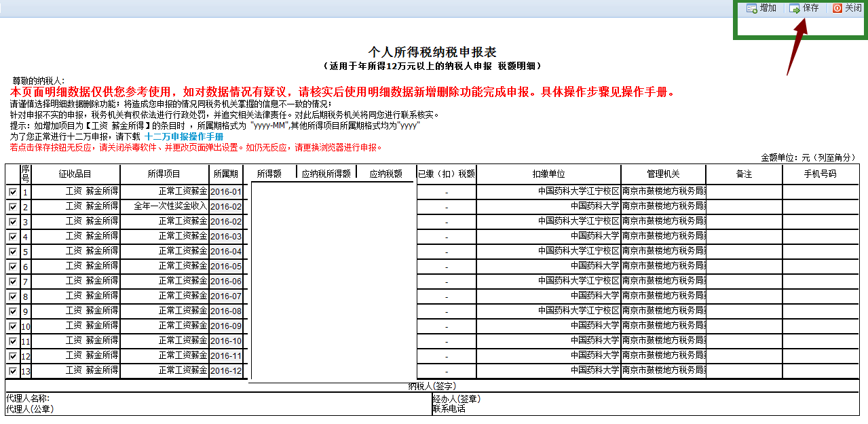
Task: Select the period cell 2016-05
Action: click(226, 266)
